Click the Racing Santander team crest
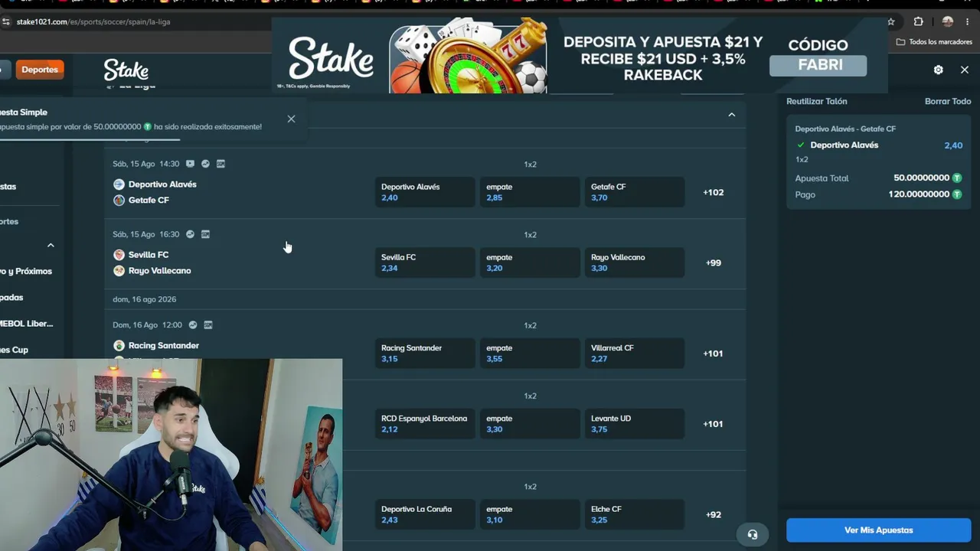Image resolution: width=980 pixels, height=551 pixels. pos(119,345)
